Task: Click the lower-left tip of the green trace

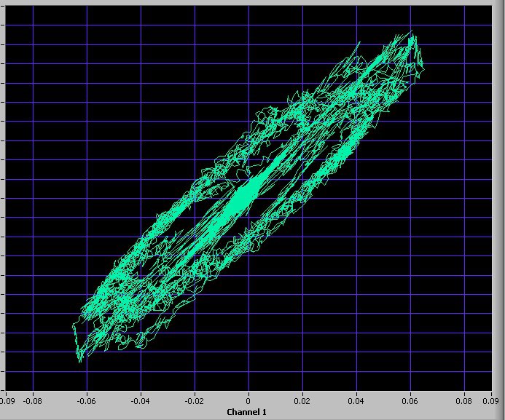Action: click(79, 357)
